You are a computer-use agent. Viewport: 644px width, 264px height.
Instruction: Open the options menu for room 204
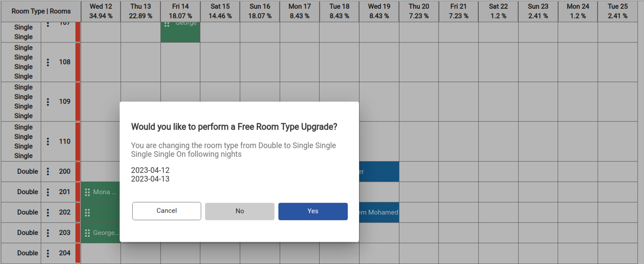47,253
